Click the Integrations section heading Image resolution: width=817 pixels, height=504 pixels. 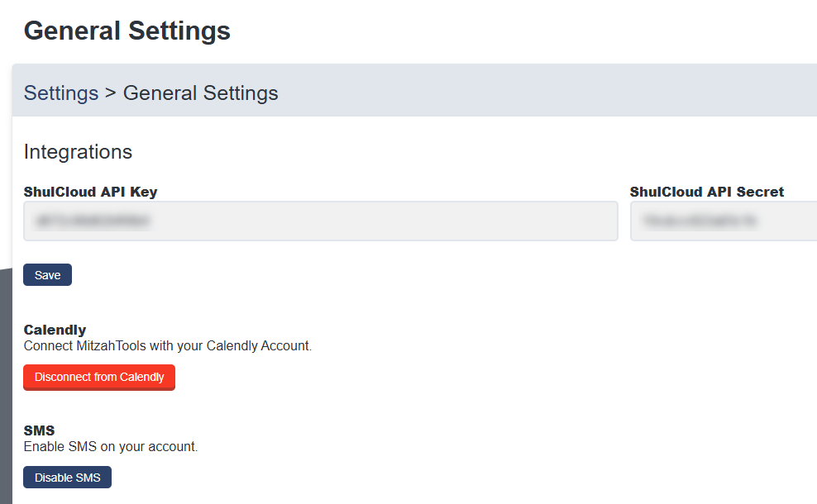(78, 152)
